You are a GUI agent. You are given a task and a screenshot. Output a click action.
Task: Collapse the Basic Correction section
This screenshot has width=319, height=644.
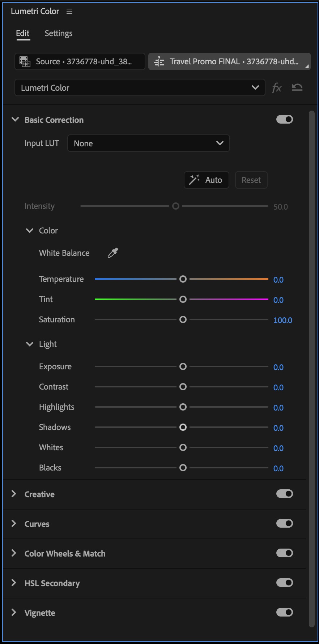point(15,120)
